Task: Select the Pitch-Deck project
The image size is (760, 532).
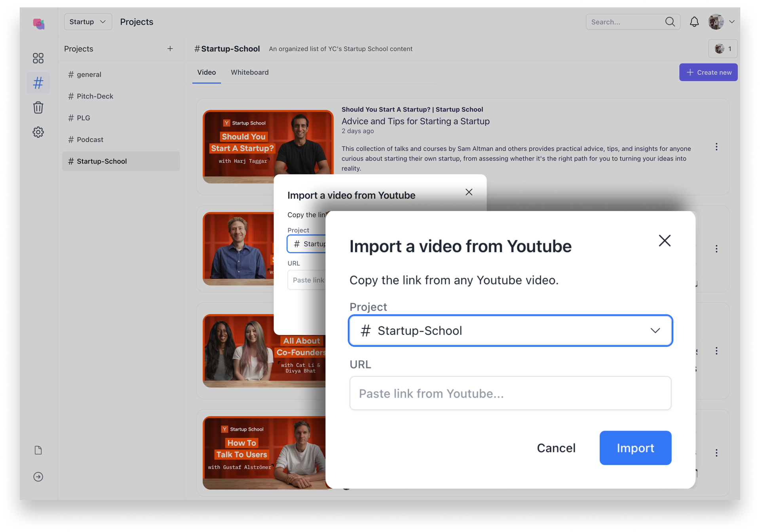Action: [x=121, y=96]
